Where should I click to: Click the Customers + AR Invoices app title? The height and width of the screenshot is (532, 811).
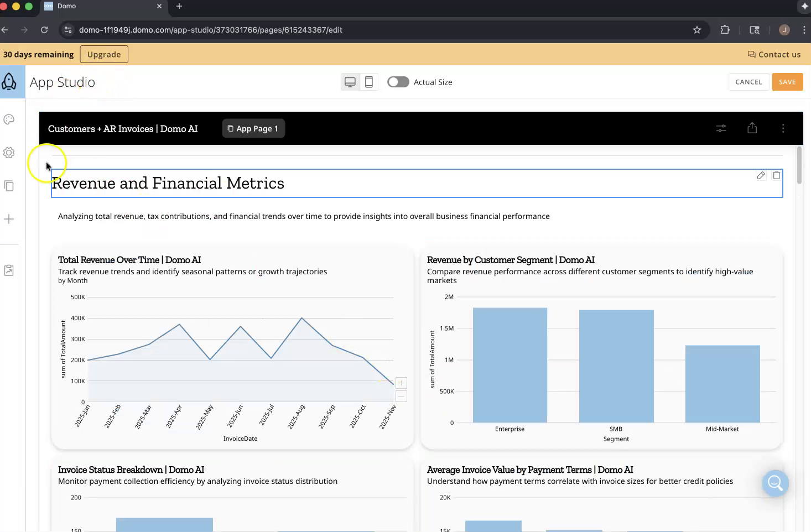click(x=123, y=129)
